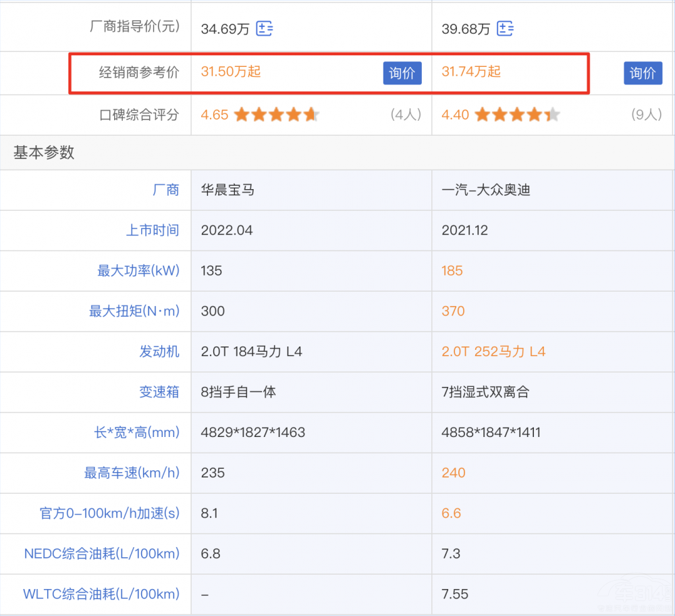Open the (9人) review count
The height and width of the screenshot is (616, 675).
tap(647, 115)
